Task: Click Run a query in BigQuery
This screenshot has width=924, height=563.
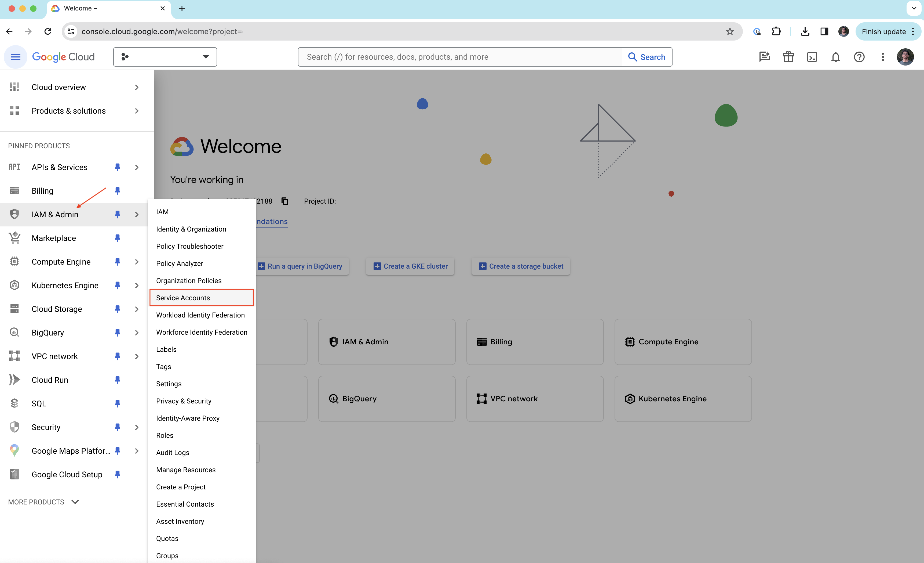Action: click(x=302, y=266)
